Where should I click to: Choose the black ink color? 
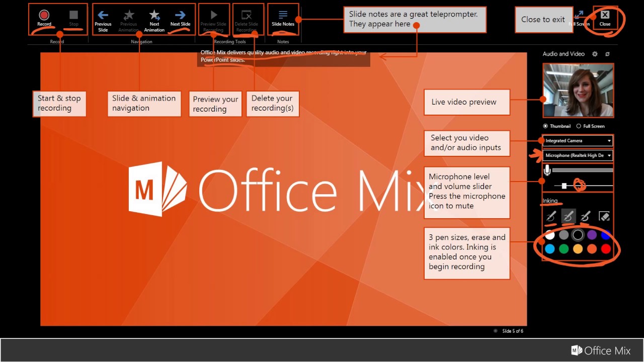[578, 235]
